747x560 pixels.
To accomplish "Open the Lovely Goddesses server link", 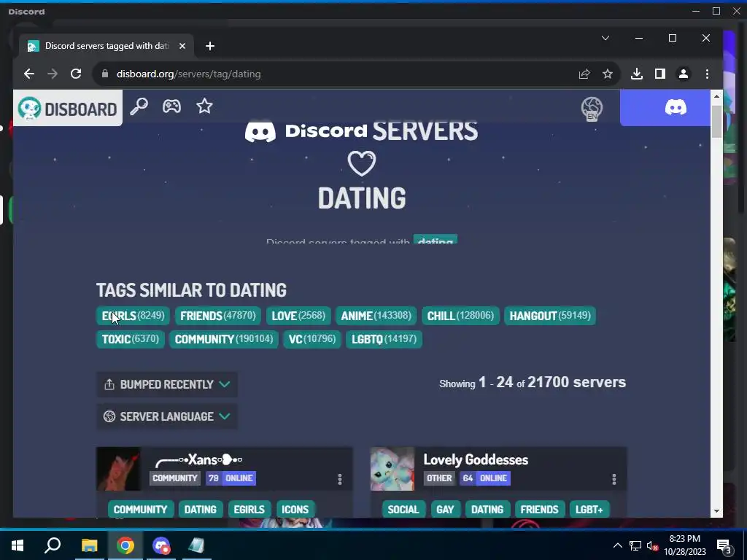I will coord(476,460).
